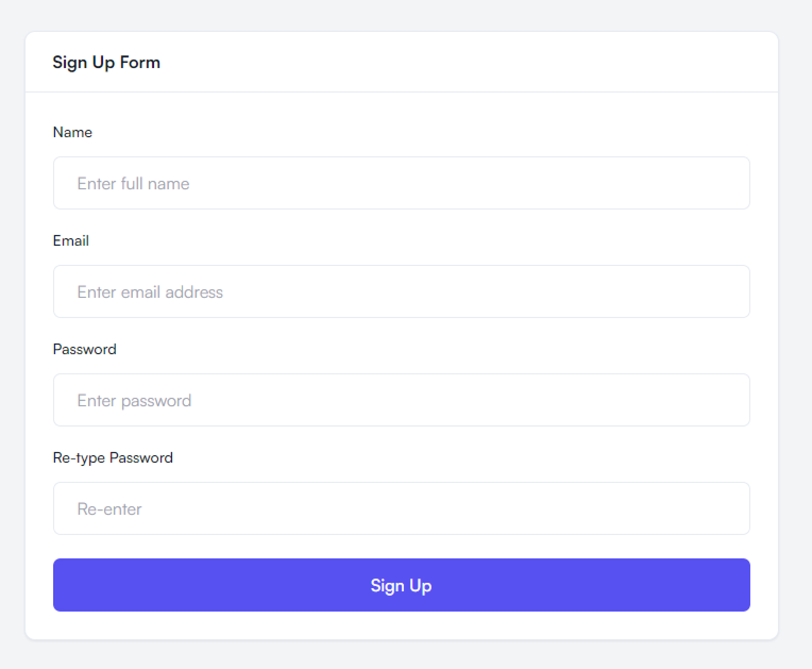Click the 'Enter full name' placeholder text
This screenshot has width=812, height=669.
133,183
